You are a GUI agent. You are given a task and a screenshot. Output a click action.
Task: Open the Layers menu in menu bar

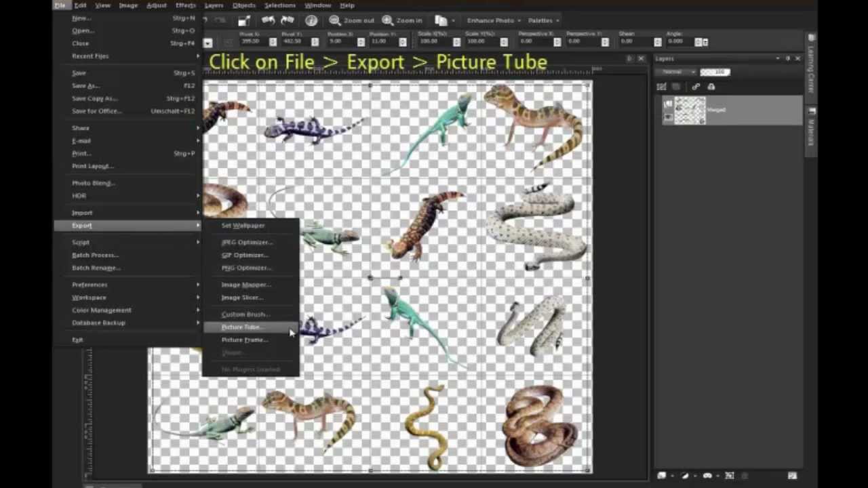click(x=214, y=5)
